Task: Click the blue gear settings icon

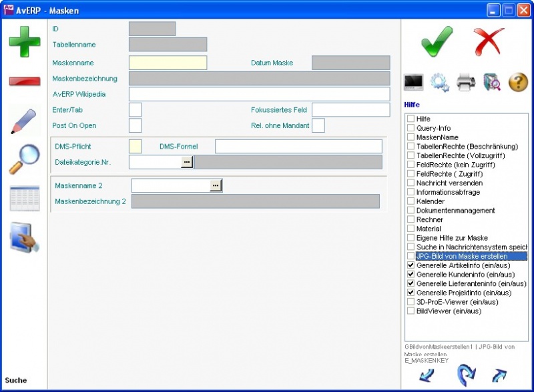Action: coord(440,82)
